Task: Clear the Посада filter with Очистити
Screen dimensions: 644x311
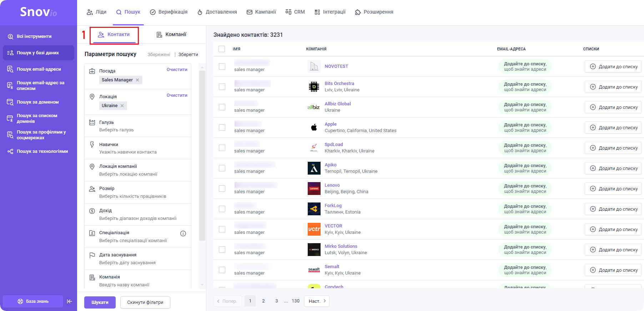Action: (x=177, y=70)
